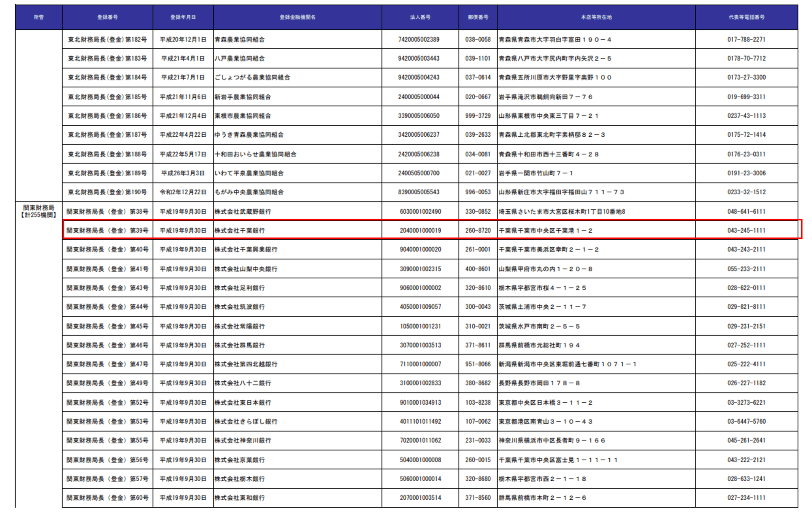
Task: Click the 株式会社東和銀行 cell
Action: [x=239, y=498]
